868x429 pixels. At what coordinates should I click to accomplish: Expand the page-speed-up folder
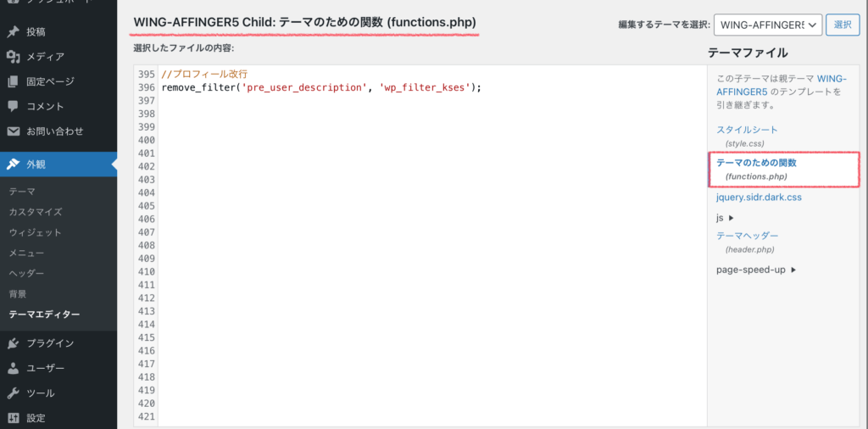[756, 270]
